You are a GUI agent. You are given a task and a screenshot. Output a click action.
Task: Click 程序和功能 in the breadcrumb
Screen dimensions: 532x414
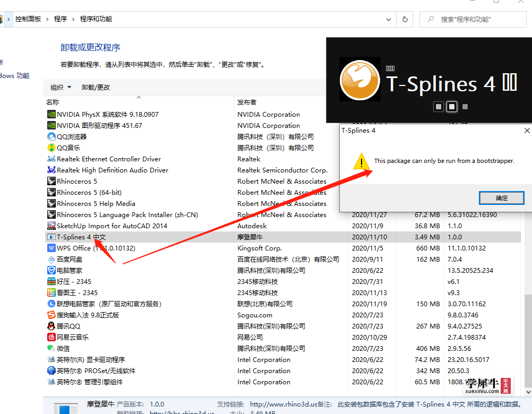pos(96,19)
